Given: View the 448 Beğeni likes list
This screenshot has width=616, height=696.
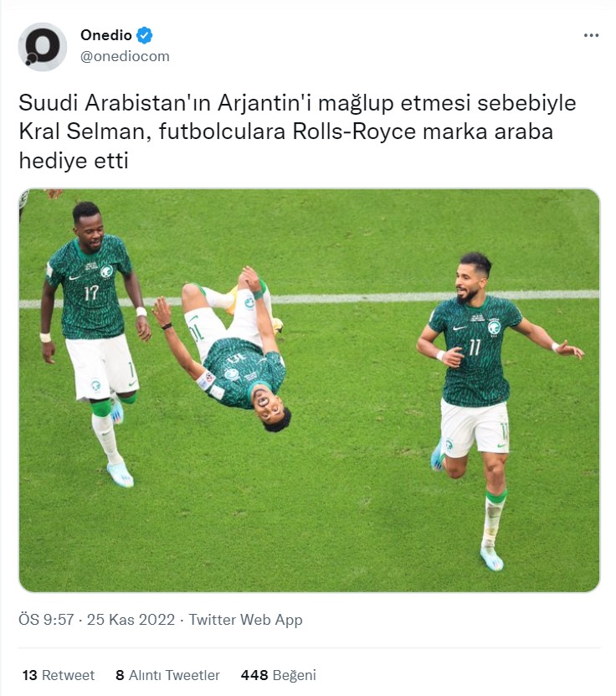Looking at the screenshot, I should click(x=278, y=675).
